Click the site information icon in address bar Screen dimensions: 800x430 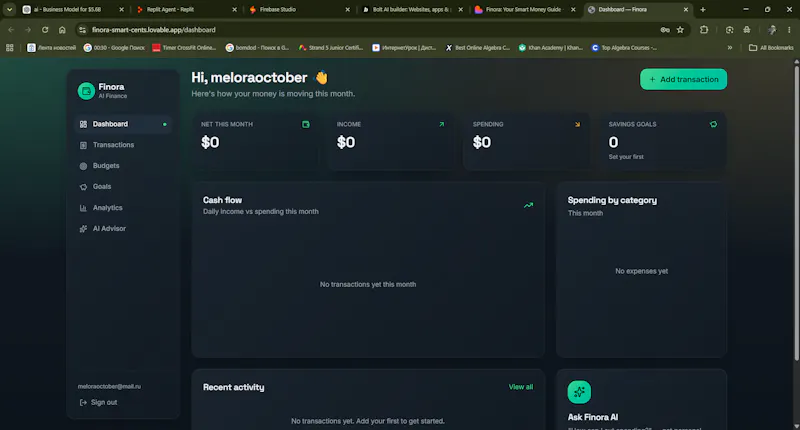(82, 30)
